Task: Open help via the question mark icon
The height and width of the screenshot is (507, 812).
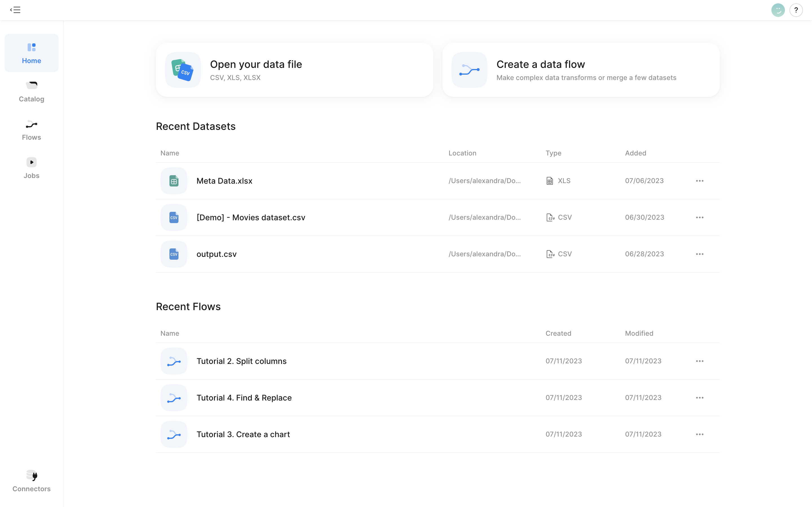Action: click(x=796, y=10)
